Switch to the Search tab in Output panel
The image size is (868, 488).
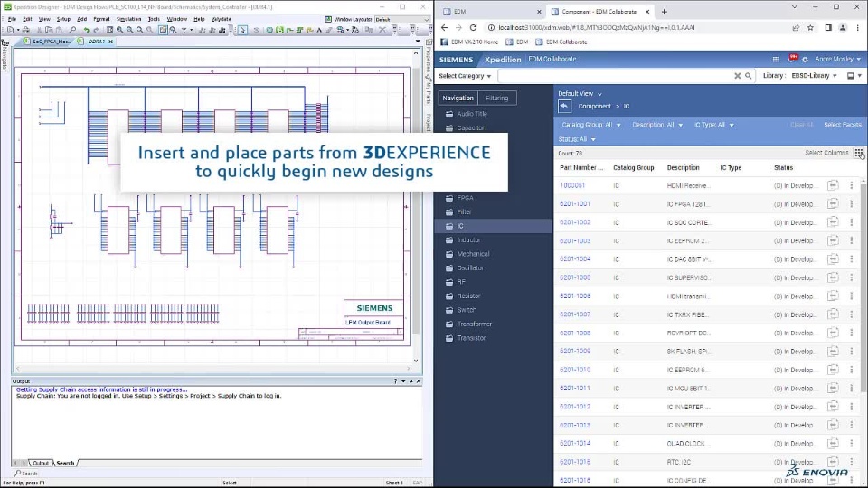click(65, 463)
